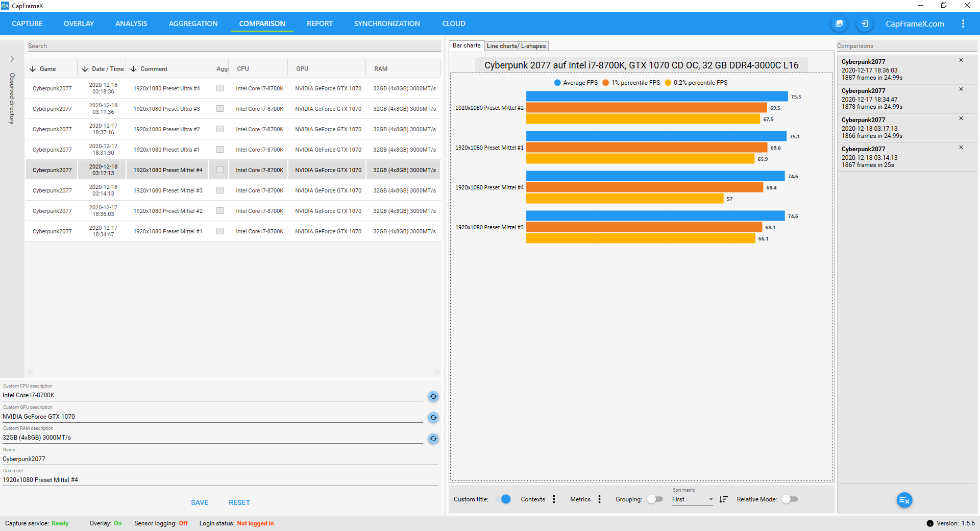The width and height of the screenshot is (980, 531).
Task: Check aggregation box for Preset Mittel #2
Action: (x=220, y=211)
